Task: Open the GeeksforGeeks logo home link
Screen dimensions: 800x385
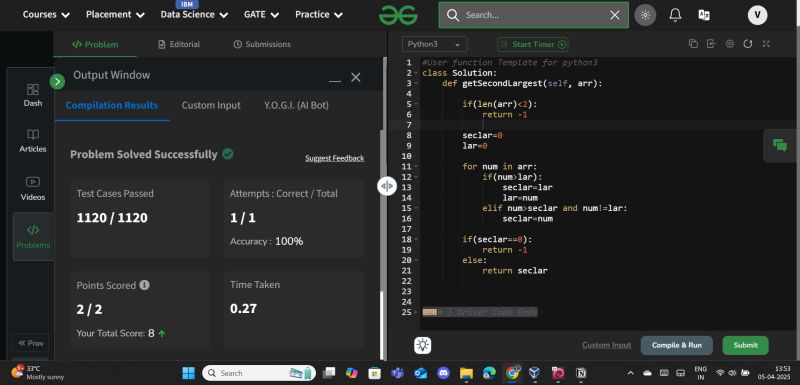Action: tap(398, 15)
